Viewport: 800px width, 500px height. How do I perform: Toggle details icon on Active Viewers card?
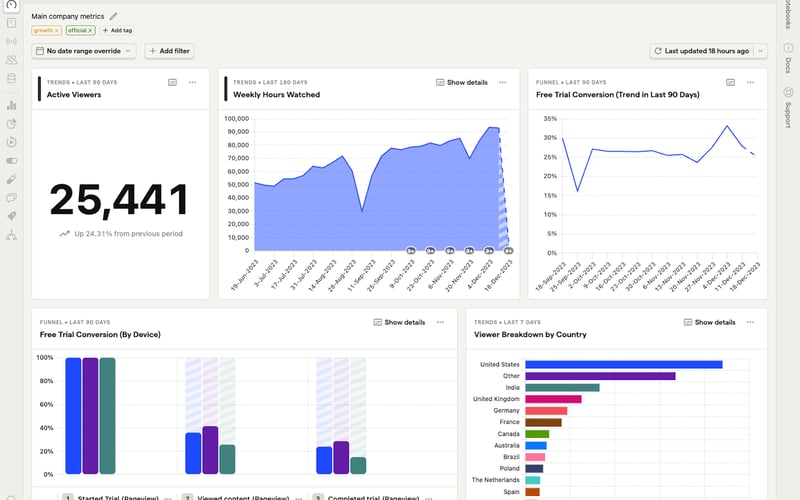click(172, 82)
